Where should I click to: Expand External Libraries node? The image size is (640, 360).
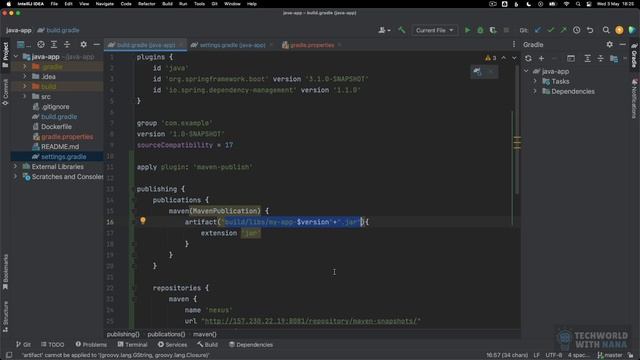coord(16,167)
